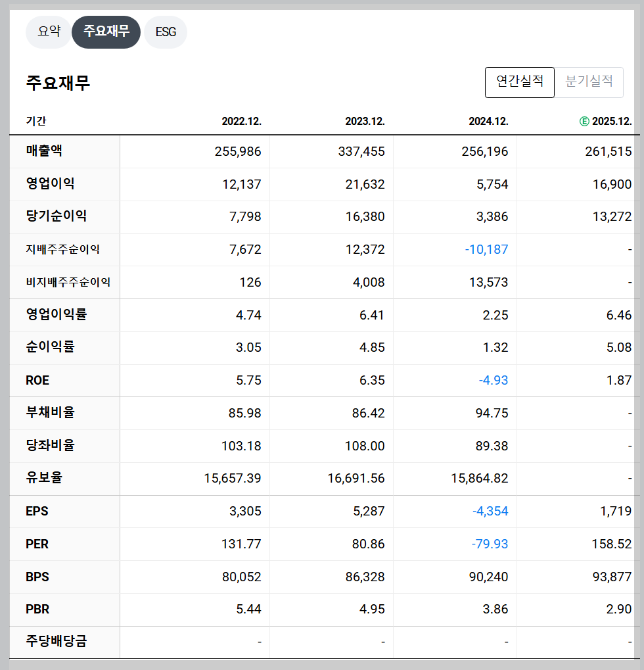644x670 pixels.
Task: Click the 연간실적 button
Action: coord(519,82)
